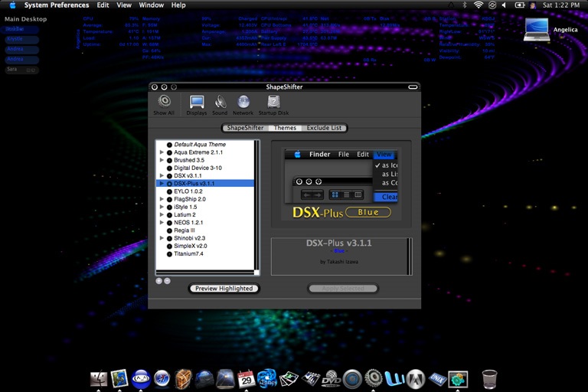Image resolution: width=588 pixels, height=392 pixels.
Task: Click the Preview Highlighted button
Action: [x=224, y=289]
